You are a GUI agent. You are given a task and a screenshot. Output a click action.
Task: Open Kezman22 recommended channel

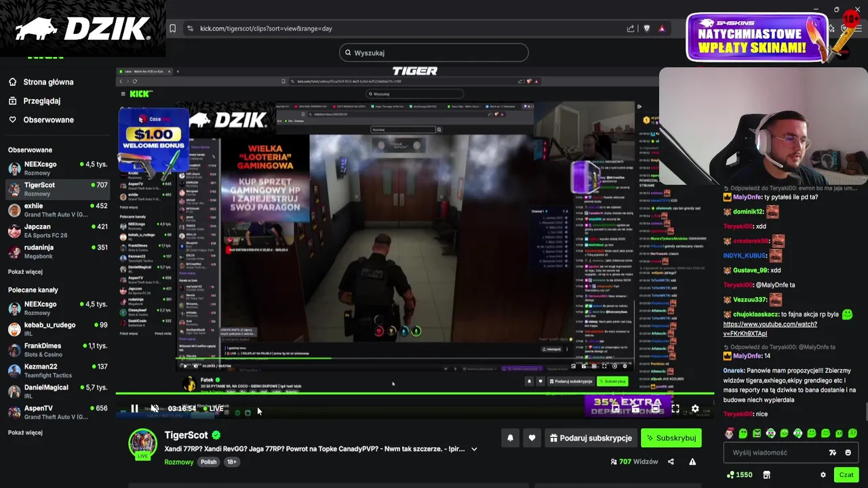pyautogui.click(x=58, y=371)
